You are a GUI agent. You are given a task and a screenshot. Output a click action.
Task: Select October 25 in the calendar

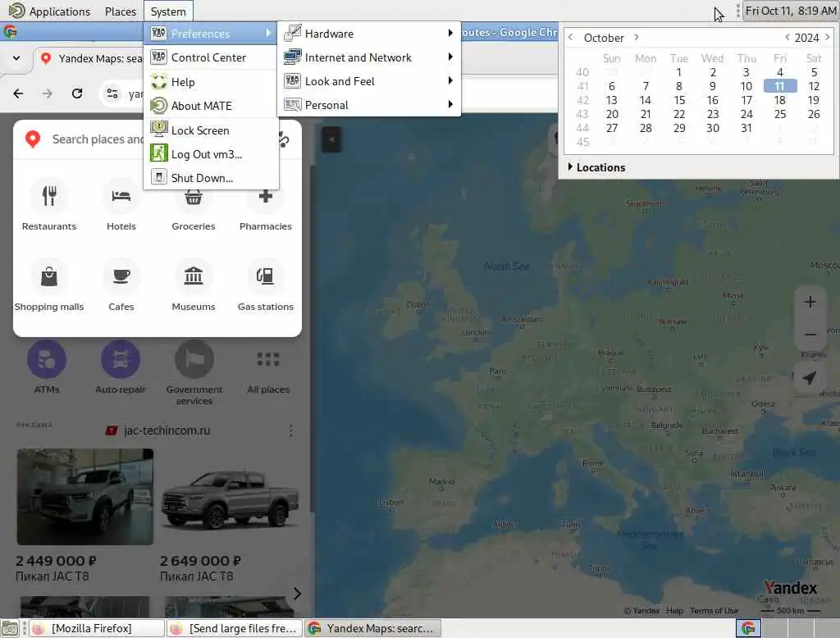[x=780, y=114]
